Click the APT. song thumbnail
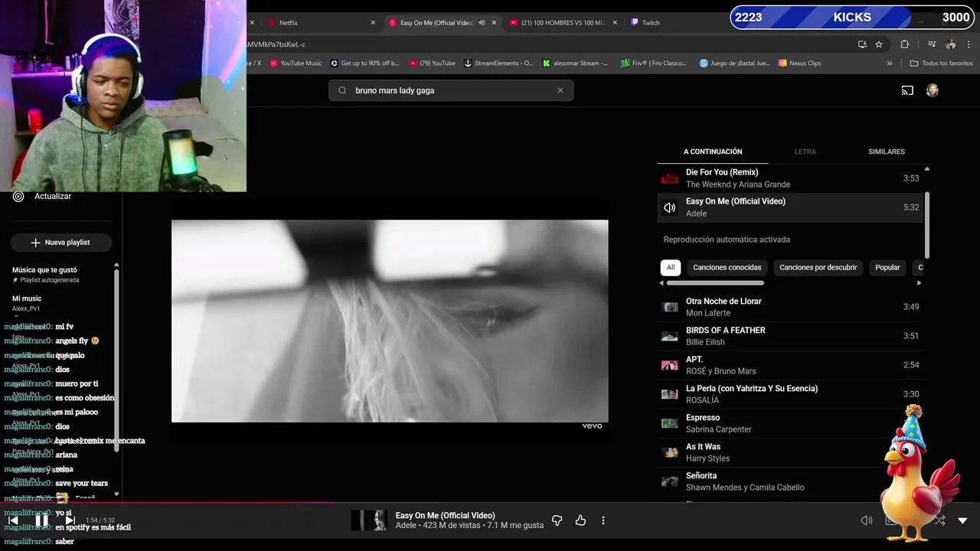The width and height of the screenshot is (980, 551). [670, 365]
